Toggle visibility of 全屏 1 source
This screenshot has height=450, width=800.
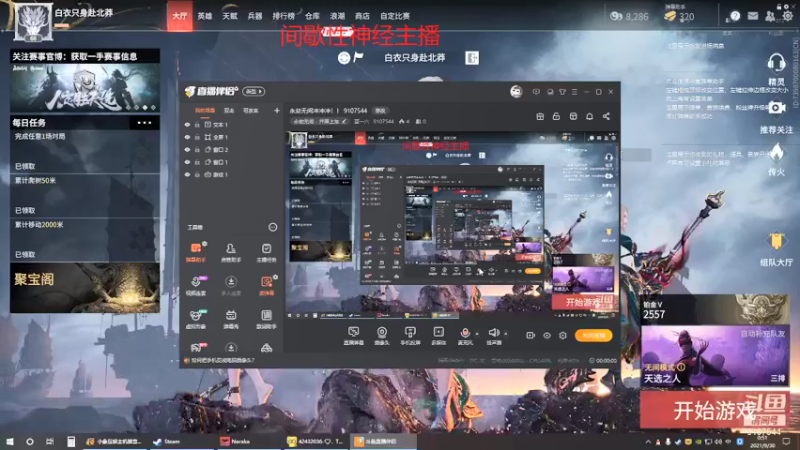click(187, 137)
